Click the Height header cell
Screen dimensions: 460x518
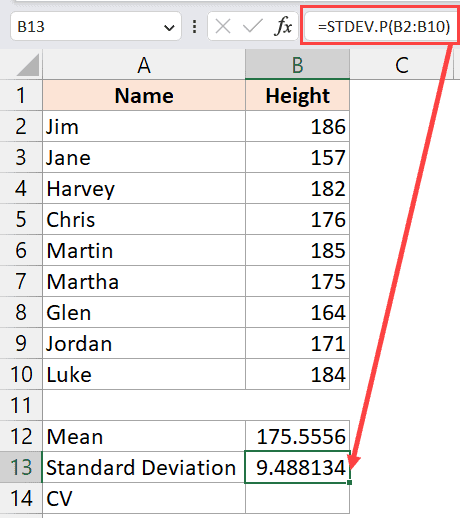(297, 95)
